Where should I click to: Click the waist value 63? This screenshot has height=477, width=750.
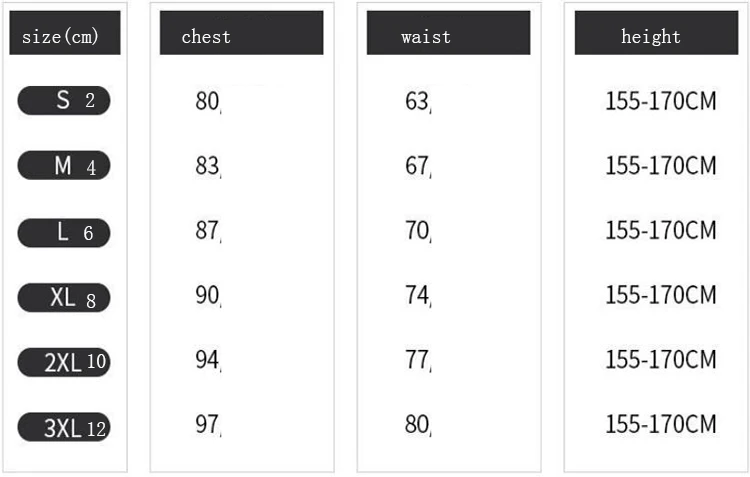click(417, 101)
